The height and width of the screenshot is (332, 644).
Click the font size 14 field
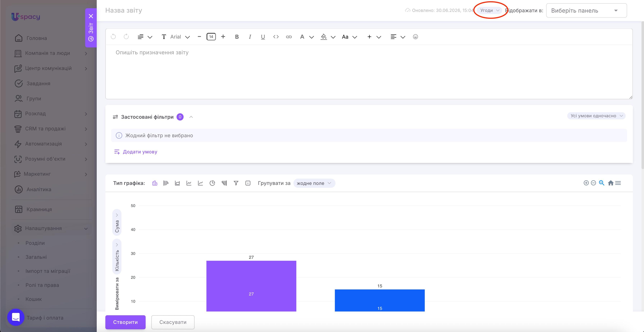pos(211,37)
